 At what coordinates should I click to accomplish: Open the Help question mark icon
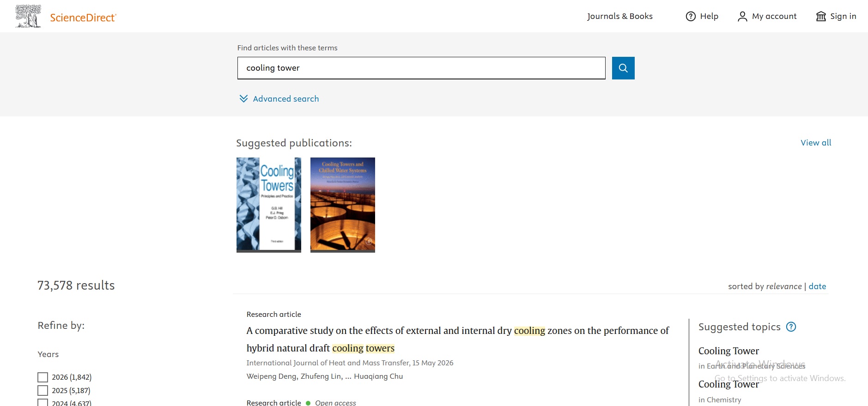pos(691,17)
